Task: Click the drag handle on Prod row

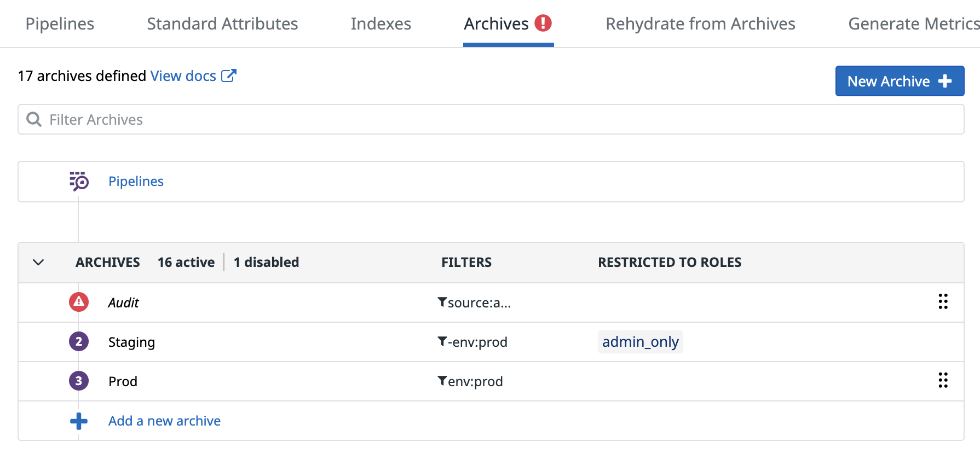Action: click(x=943, y=380)
